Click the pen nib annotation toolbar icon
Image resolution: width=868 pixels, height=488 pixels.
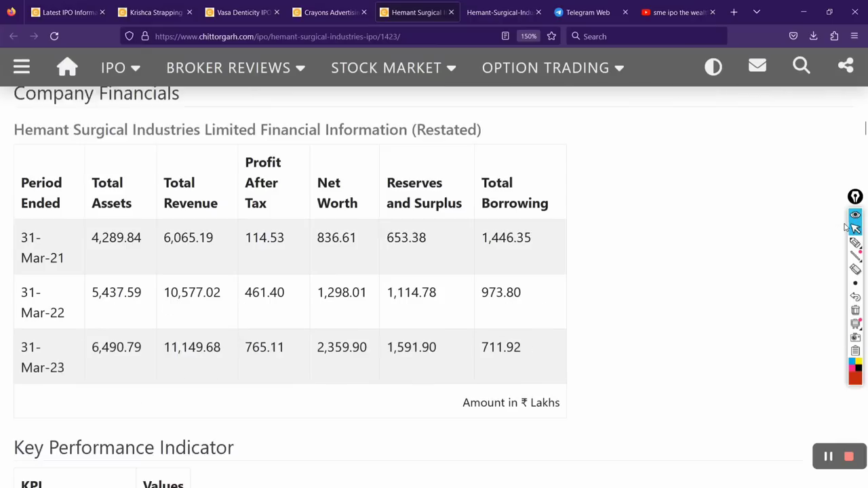pos(855,197)
